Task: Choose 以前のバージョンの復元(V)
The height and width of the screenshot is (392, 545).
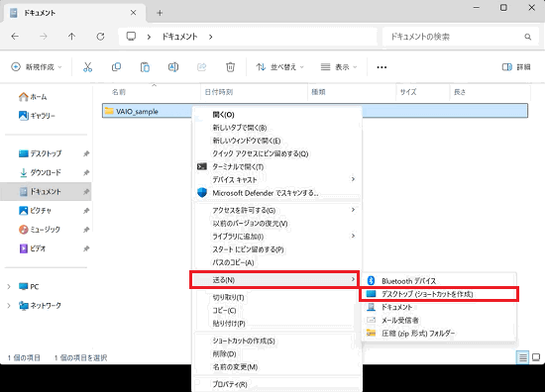Action: 276,224
